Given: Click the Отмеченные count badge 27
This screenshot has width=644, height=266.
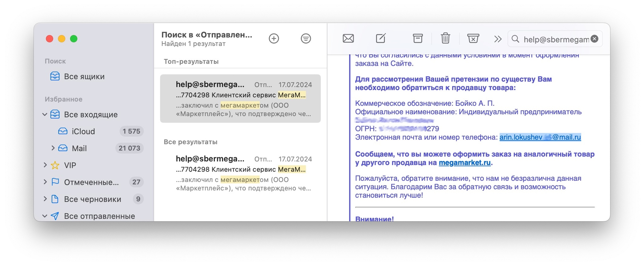Looking at the screenshot, I should pos(136,182).
